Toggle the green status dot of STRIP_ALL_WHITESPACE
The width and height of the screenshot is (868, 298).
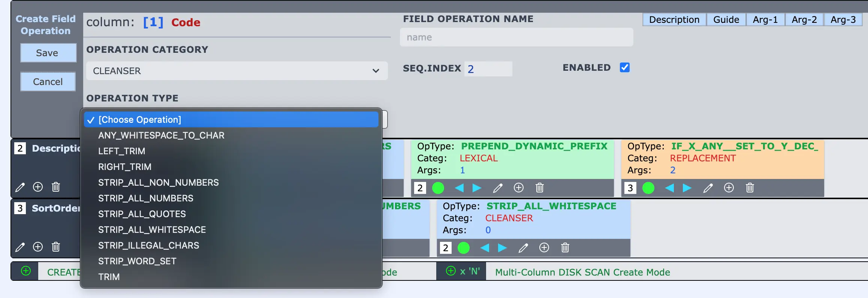click(x=464, y=247)
